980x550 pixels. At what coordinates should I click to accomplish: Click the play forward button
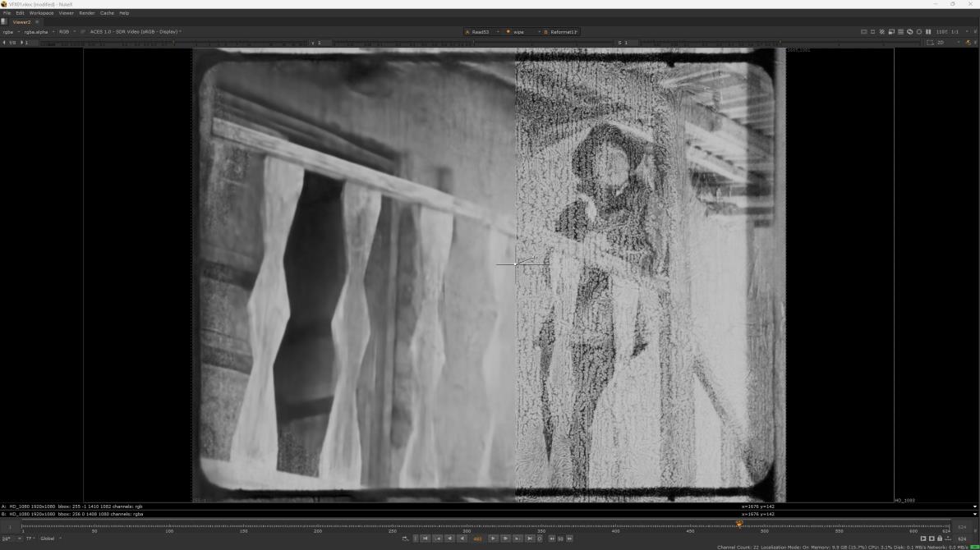pos(493,539)
